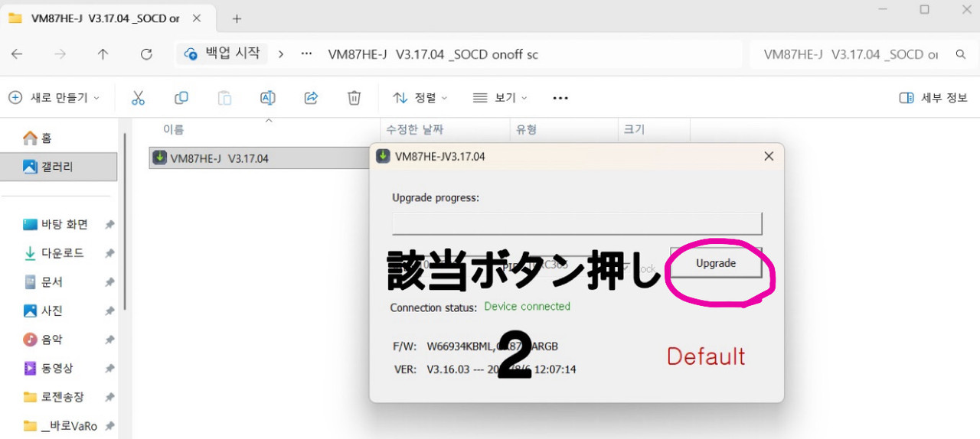Click the pin icon beside 다운로드
Viewport: 980px width, 439px height.
tap(109, 253)
